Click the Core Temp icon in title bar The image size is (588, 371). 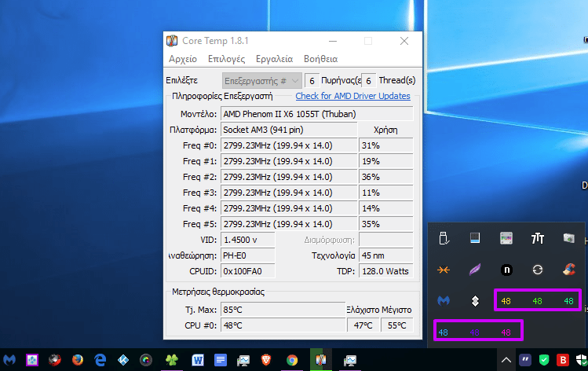172,41
